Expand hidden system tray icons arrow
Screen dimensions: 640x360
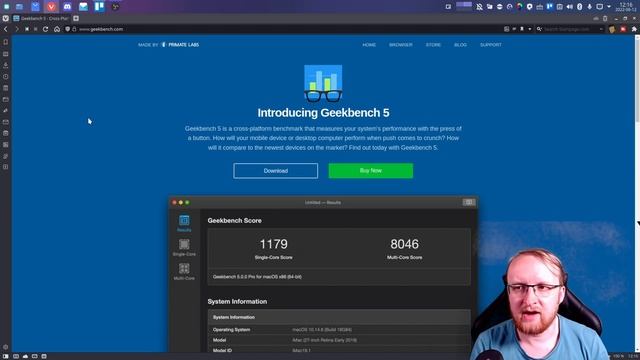click(x=609, y=7)
